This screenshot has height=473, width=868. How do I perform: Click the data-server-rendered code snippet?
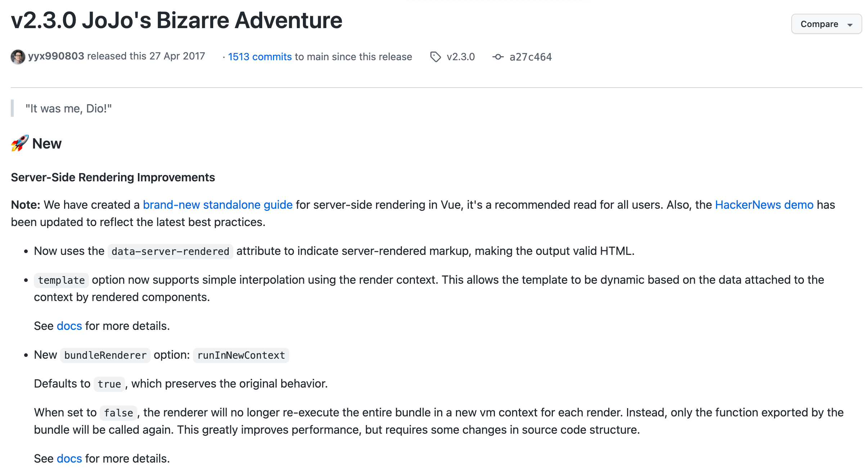[170, 251]
